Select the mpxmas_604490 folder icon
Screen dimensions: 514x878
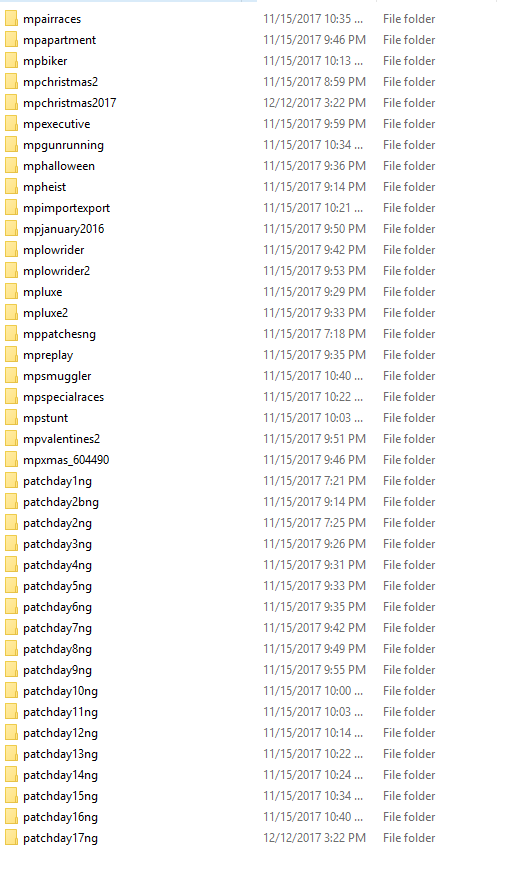[11, 460]
